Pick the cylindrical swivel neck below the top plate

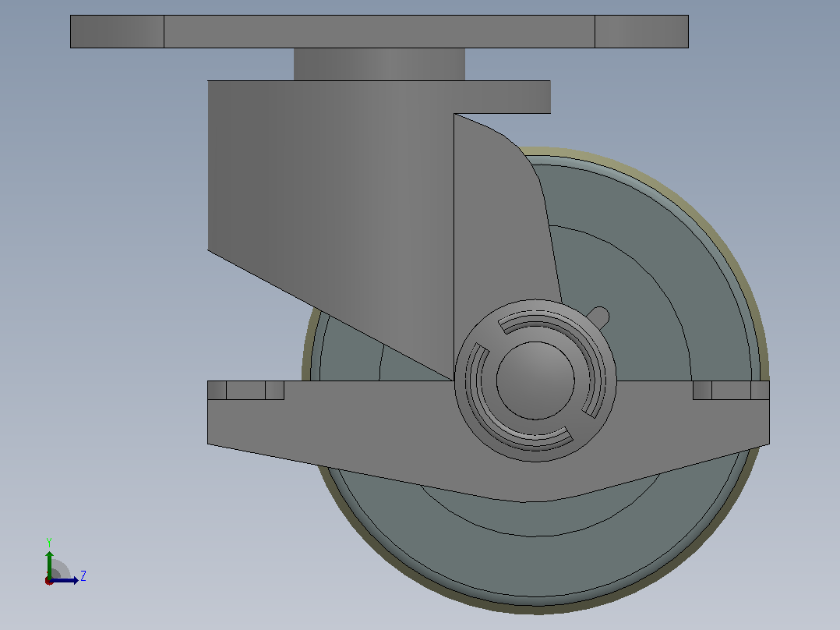379,65
